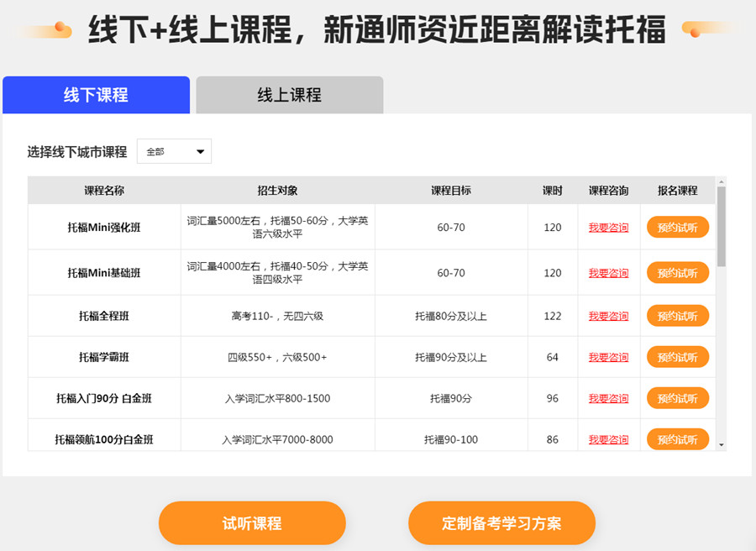The image size is (756, 551).
Task: Click the course table scrollbar thumb
Action: coord(722,225)
